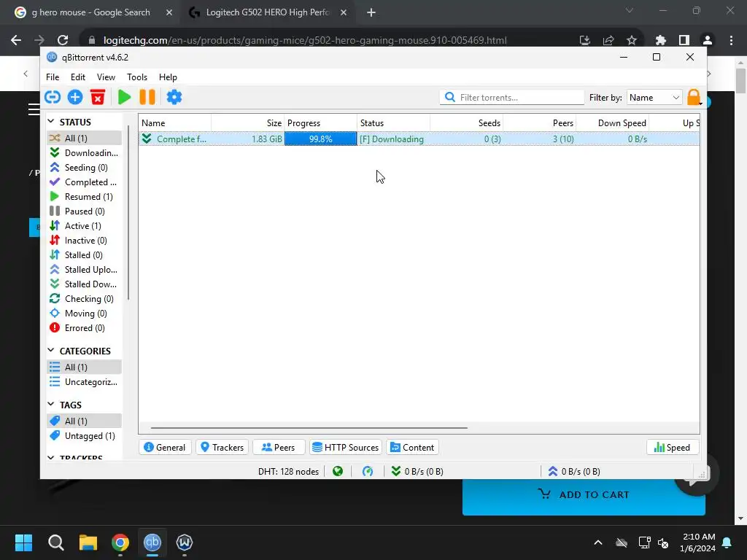The width and height of the screenshot is (747, 560).
Task: Click the Add Torrent Link toolbar icon
Action: (53, 97)
